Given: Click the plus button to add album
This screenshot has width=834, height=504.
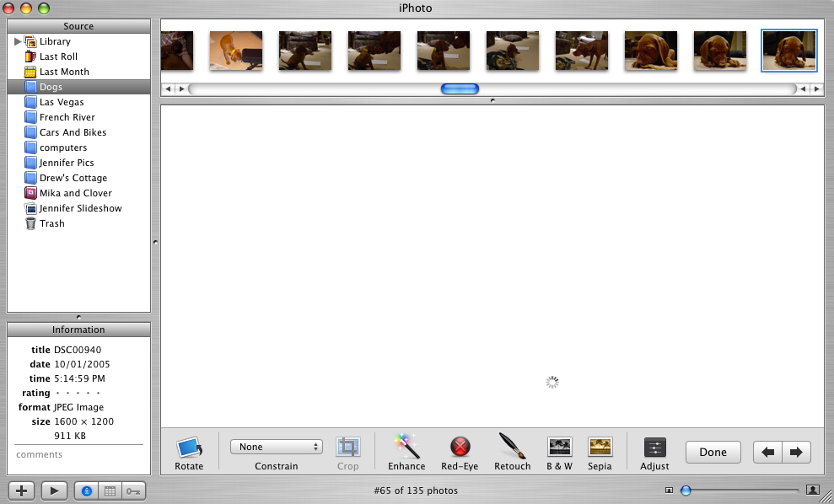Looking at the screenshot, I should tap(21, 491).
